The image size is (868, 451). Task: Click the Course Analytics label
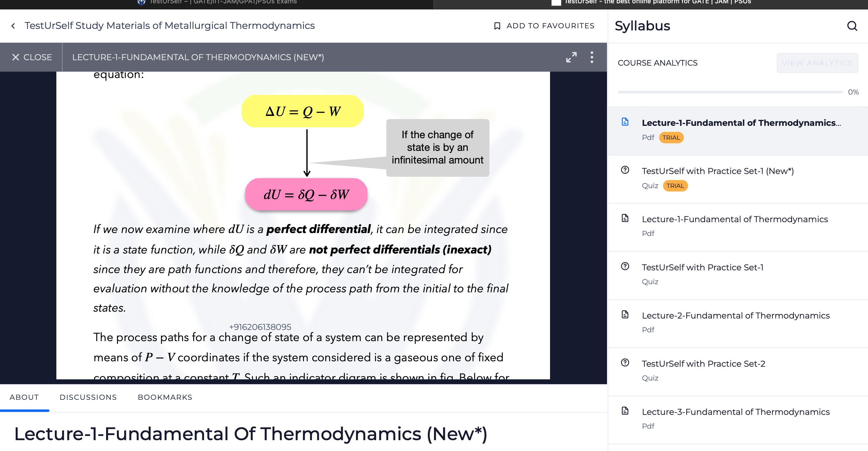pyautogui.click(x=657, y=63)
